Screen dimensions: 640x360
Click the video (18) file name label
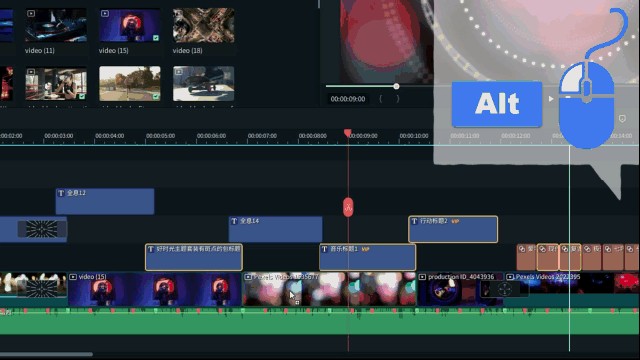[187, 51]
